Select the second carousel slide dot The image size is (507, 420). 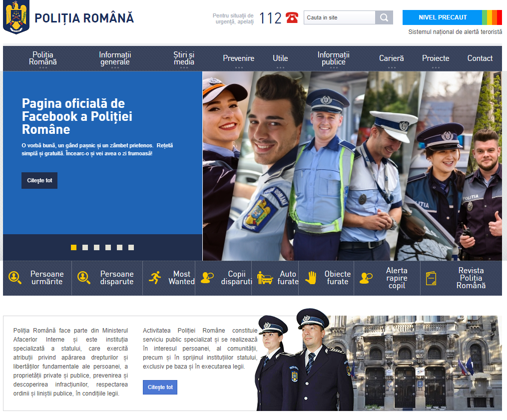pyautogui.click(x=85, y=247)
